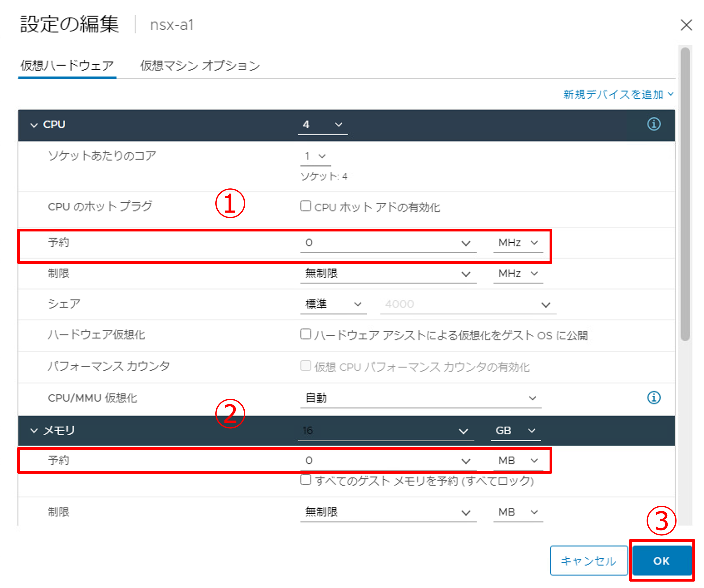Collapse the メモリ section chevron
Image resolution: width=704 pixels, height=588 pixels.
tap(34, 431)
